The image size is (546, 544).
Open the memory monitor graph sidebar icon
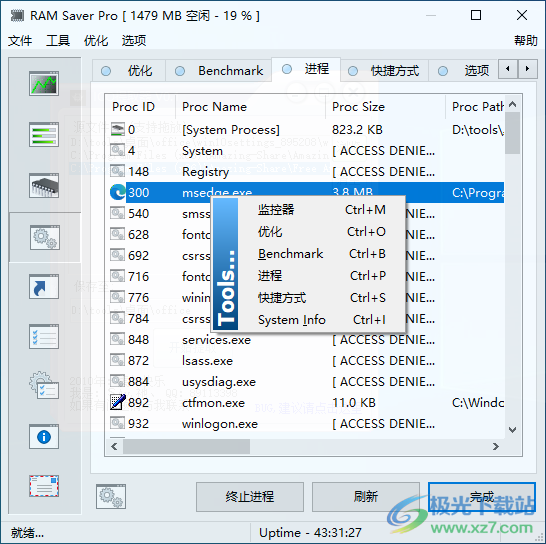pos(44,84)
